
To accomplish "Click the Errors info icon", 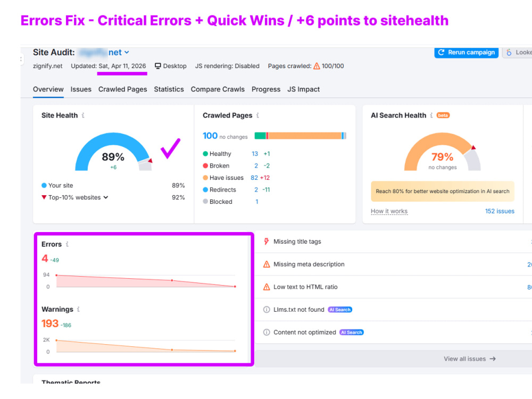I will [x=67, y=244].
